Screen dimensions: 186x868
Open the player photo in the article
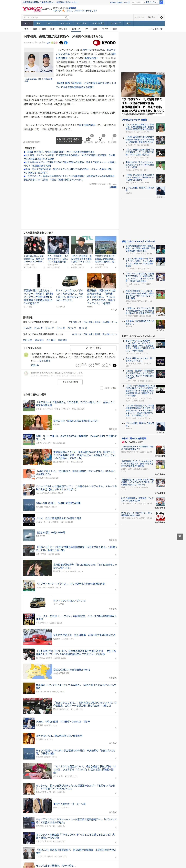39,62
